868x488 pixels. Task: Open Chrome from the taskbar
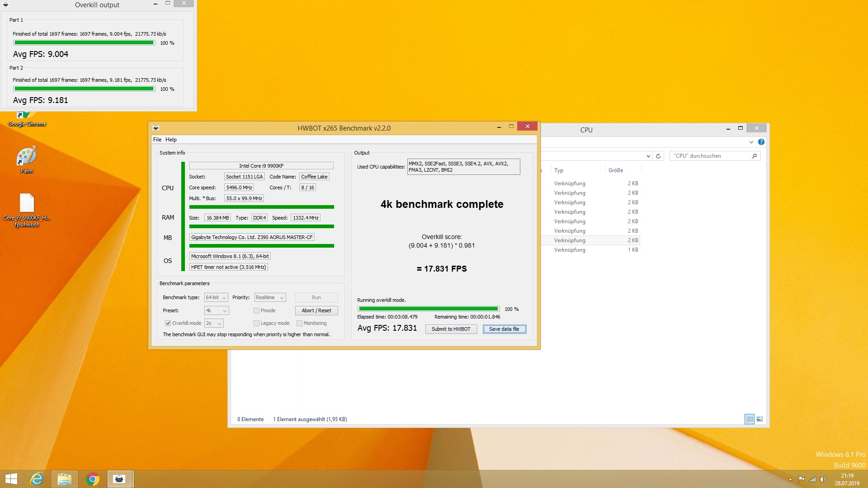[x=93, y=479]
